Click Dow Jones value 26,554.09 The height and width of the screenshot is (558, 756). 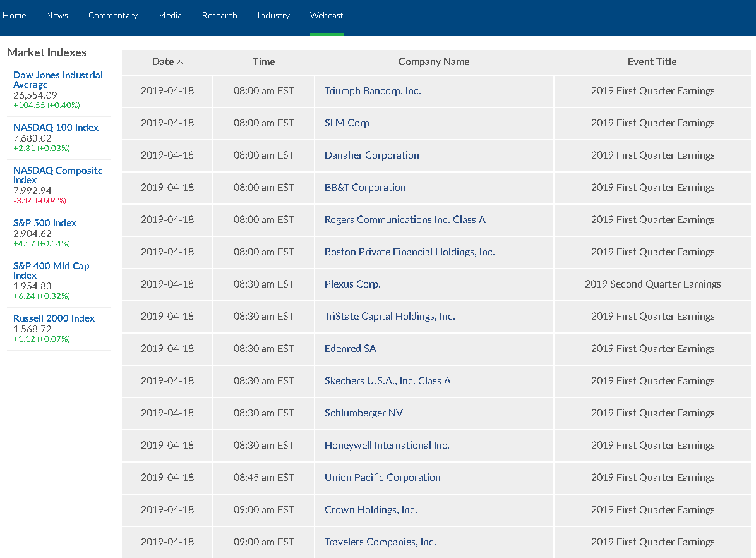click(x=35, y=95)
